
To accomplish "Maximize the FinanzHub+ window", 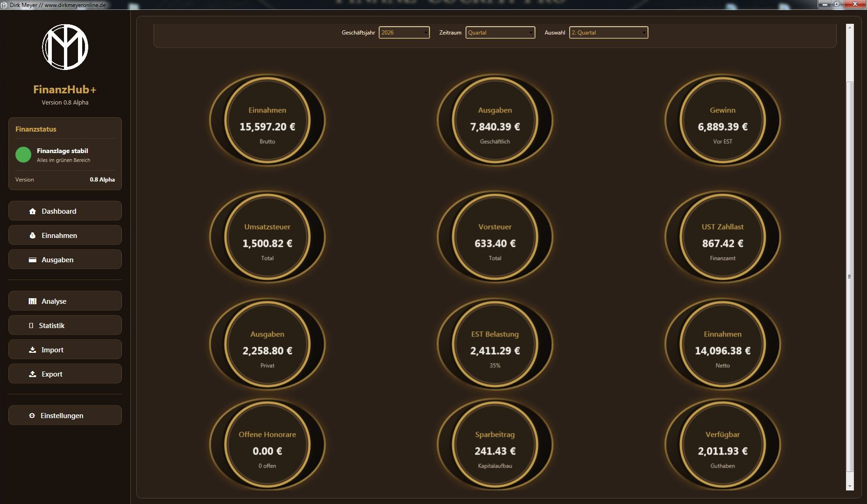I will (837, 4).
